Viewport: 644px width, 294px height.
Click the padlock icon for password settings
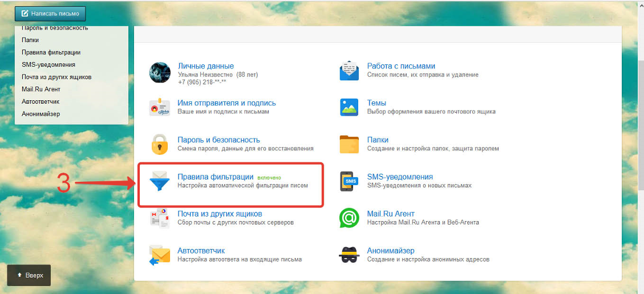[x=159, y=144]
